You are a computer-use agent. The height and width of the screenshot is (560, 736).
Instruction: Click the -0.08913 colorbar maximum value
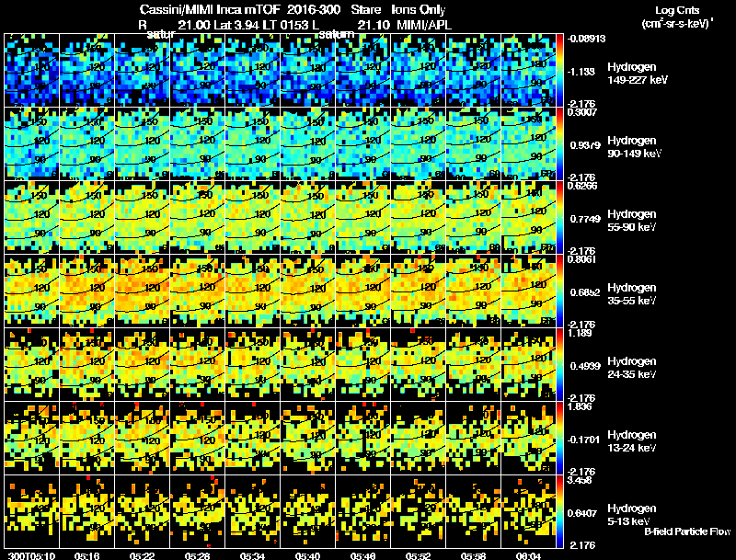[x=586, y=39]
